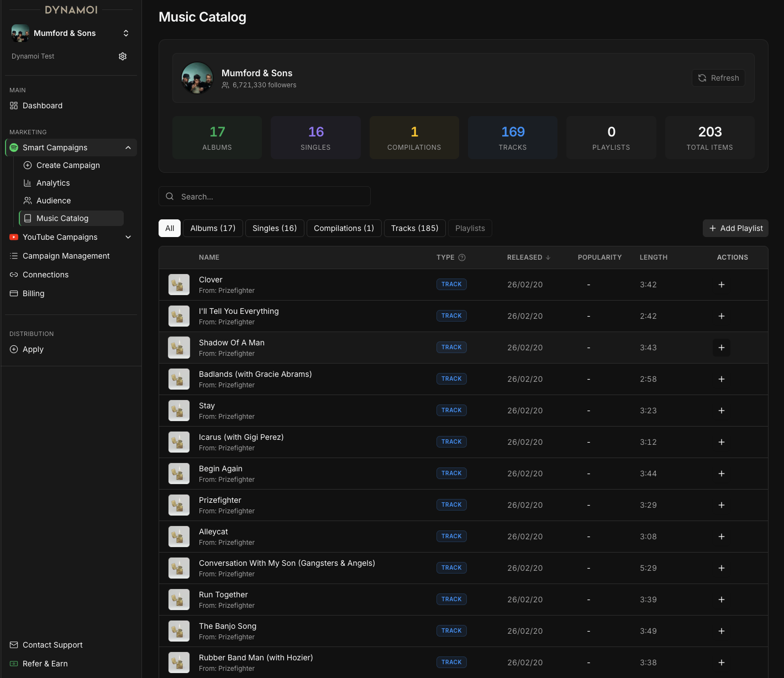Click the plus icon for Clover track

click(x=721, y=285)
